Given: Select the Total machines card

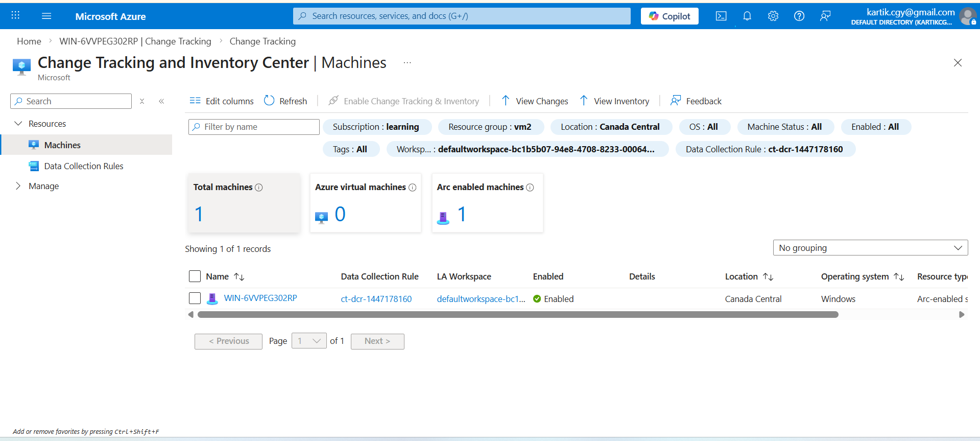Looking at the screenshot, I should click(x=244, y=203).
